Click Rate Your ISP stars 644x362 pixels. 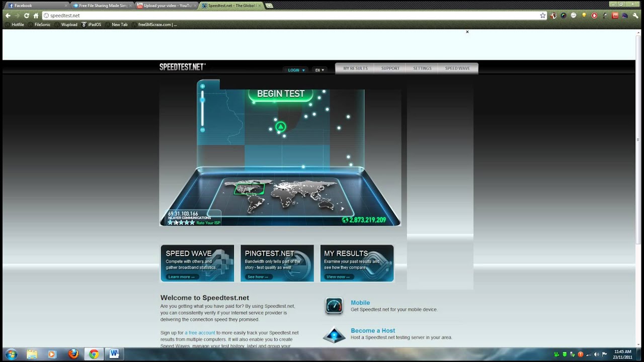point(181,222)
